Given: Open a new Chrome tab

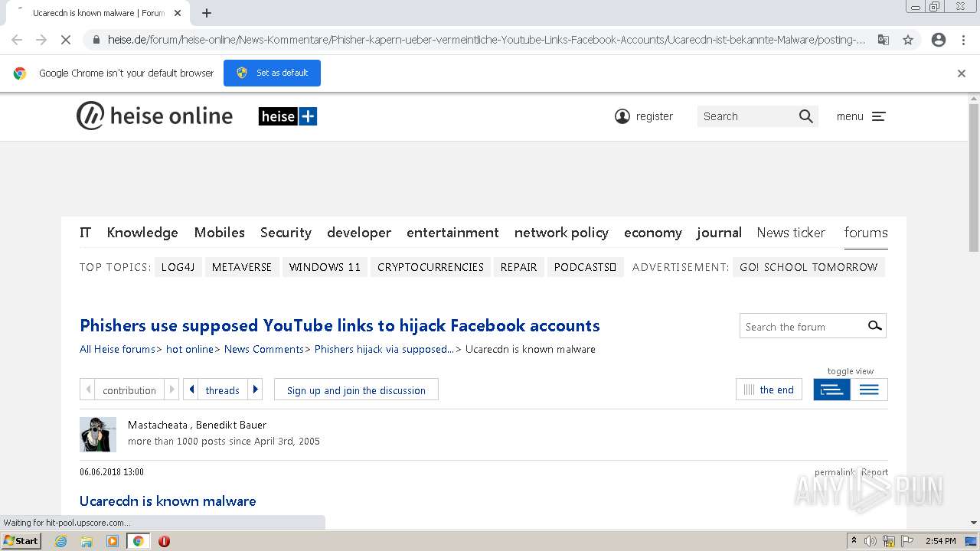Looking at the screenshot, I should (x=207, y=13).
